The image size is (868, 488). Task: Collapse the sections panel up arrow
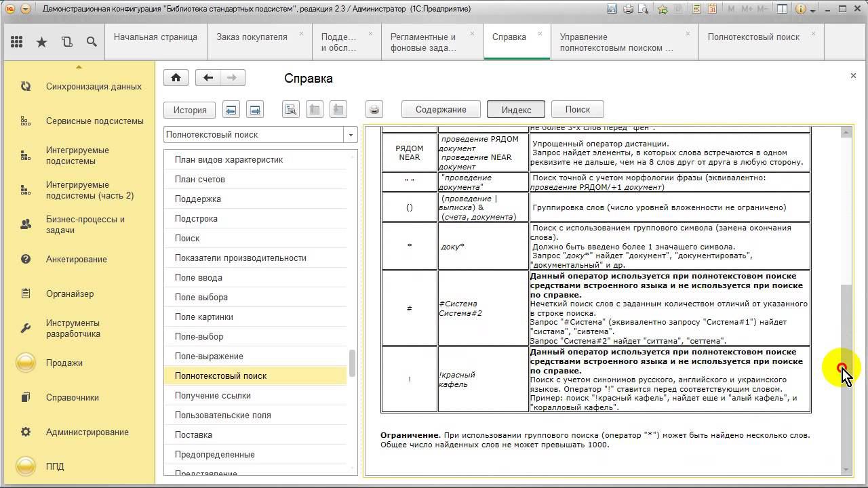click(x=79, y=66)
